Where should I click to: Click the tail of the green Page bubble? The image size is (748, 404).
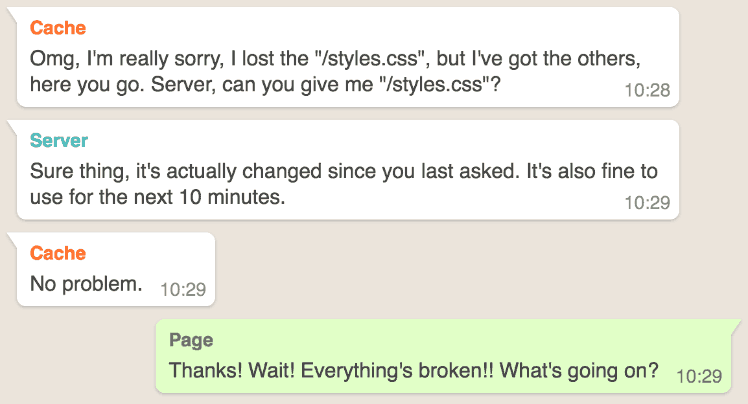[735, 325]
